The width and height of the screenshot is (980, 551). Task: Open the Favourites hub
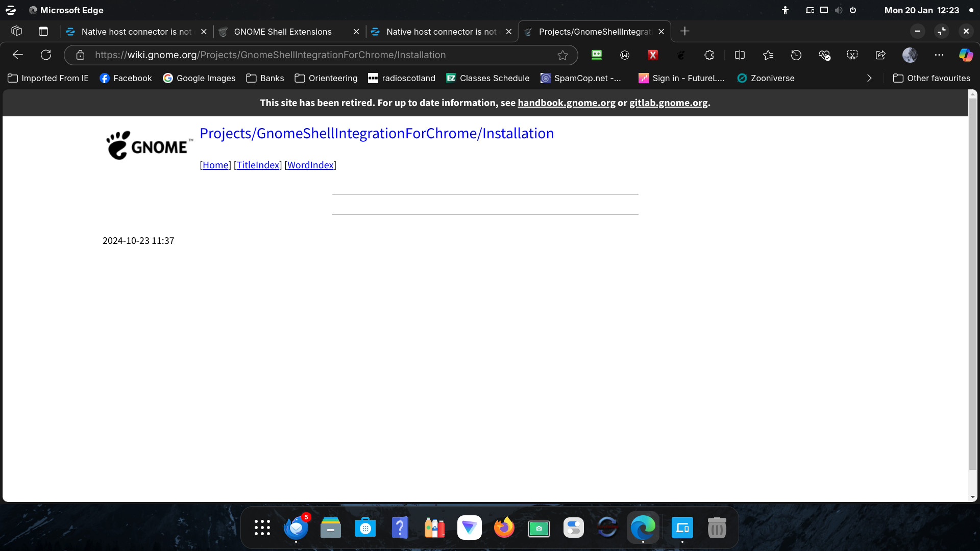[768, 55]
